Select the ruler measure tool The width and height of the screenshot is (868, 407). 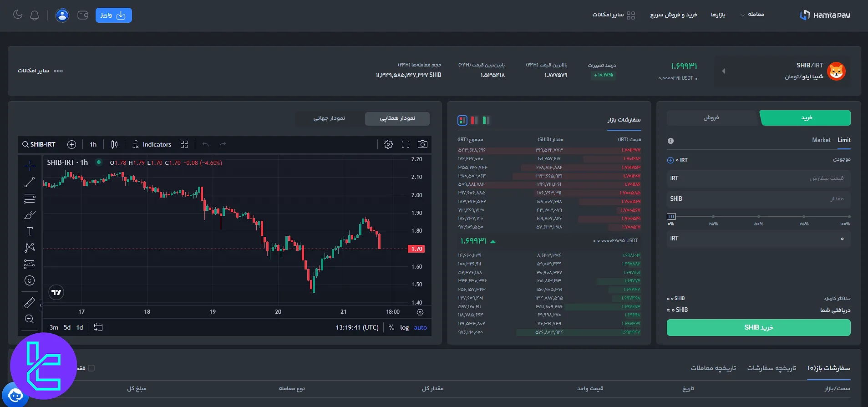(x=30, y=302)
